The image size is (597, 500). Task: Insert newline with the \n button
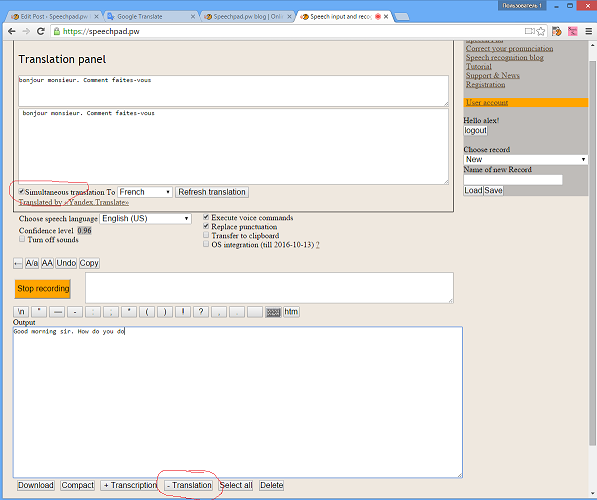click(x=21, y=312)
